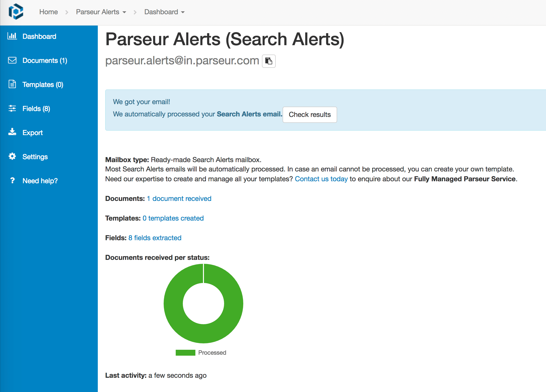This screenshot has width=546, height=392.
Task: Click the Export download icon
Action: tap(12, 132)
